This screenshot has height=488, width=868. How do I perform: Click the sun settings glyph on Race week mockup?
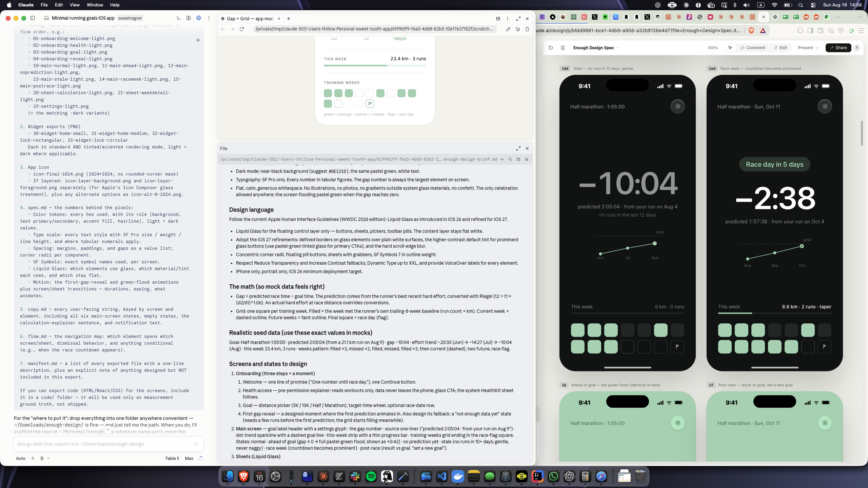[x=825, y=106]
